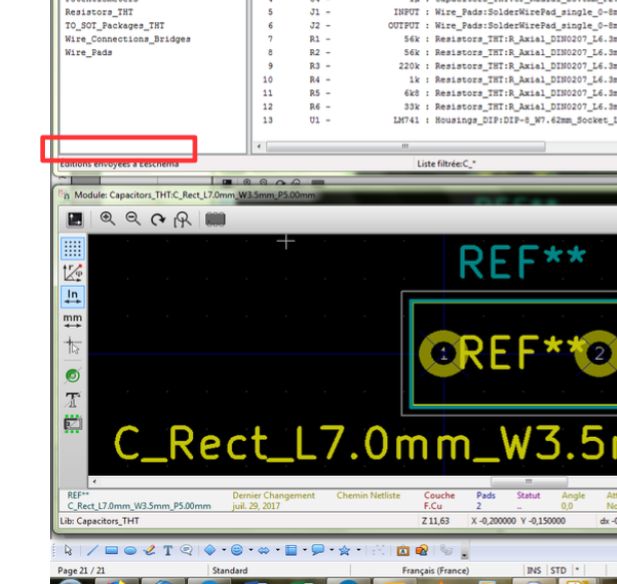Click the STD selection mode indicator
The height and width of the screenshot is (584, 617).
(557, 570)
